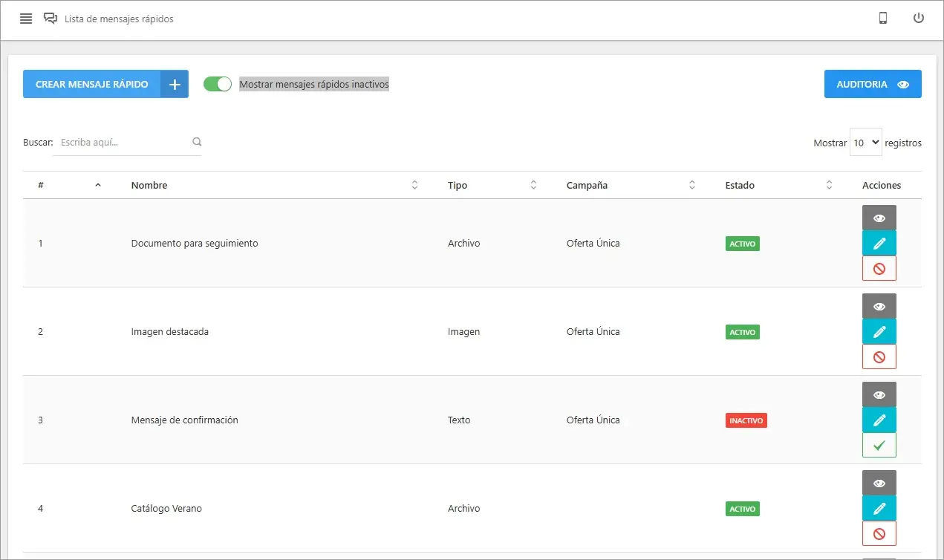Viewport: 944px width, 560px height.
Task: Click the search magnifier icon
Action: [197, 142]
